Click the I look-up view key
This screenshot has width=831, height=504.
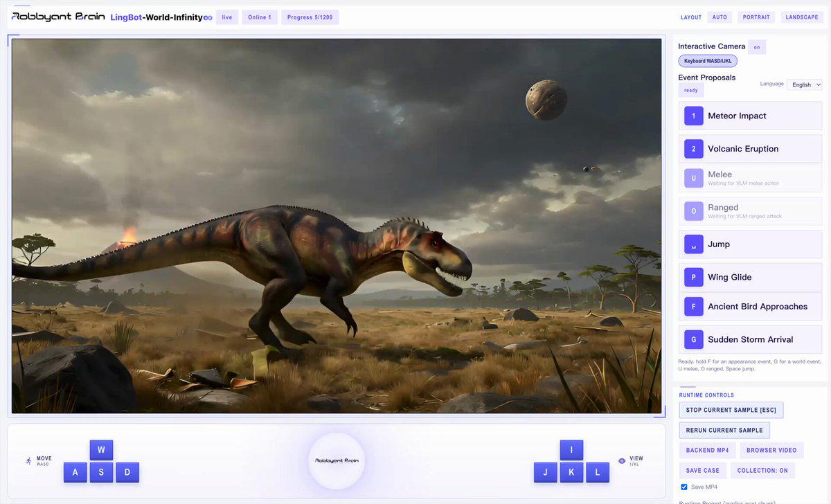571,450
